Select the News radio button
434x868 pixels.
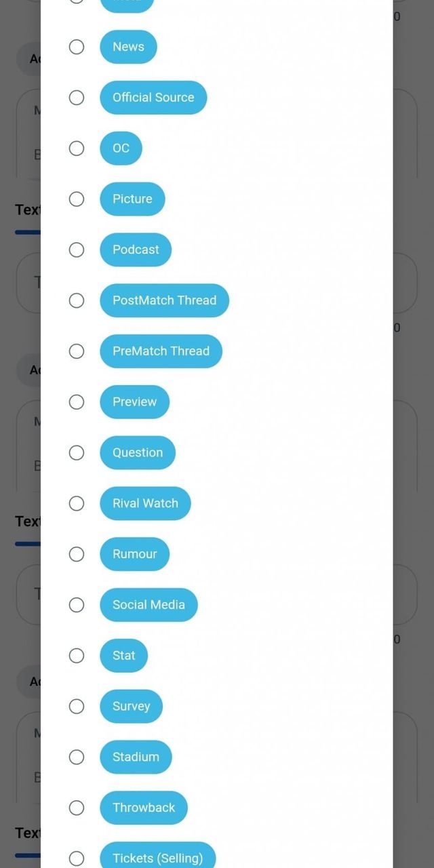(77, 47)
